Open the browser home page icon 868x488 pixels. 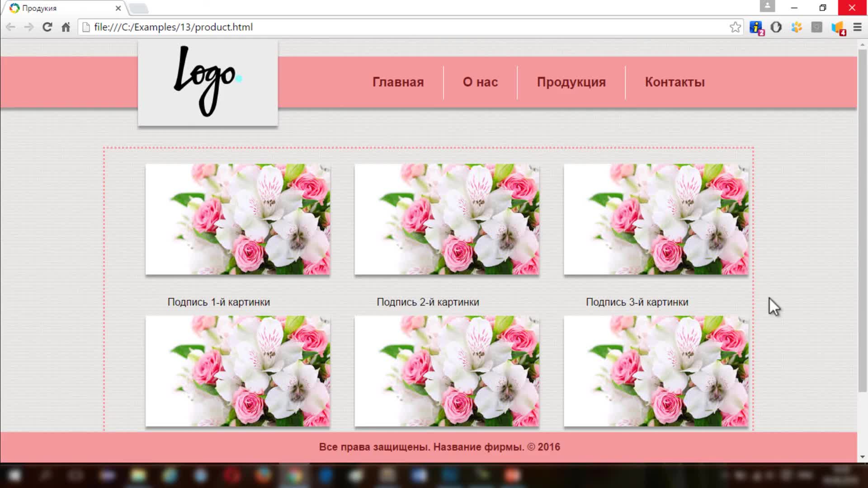click(x=66, y=27)
